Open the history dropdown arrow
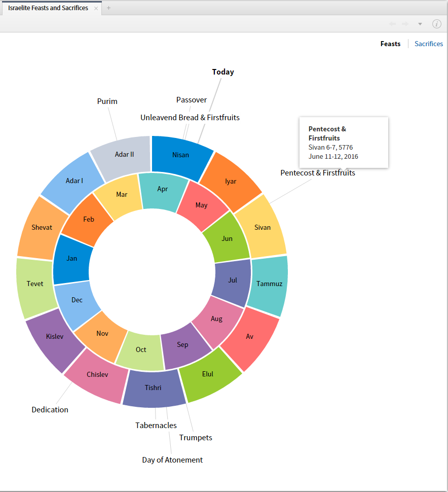This screenshot has width=448, height=492. (420, 24)
